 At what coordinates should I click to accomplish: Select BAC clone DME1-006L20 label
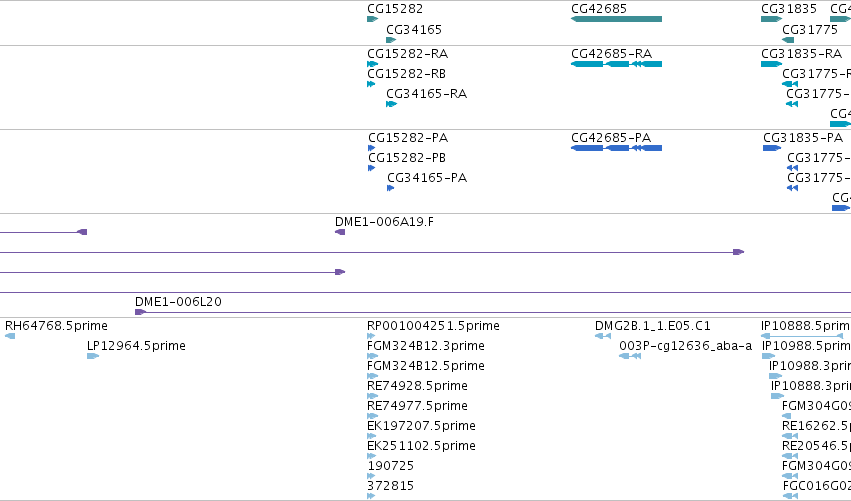[x=179, y=302]
